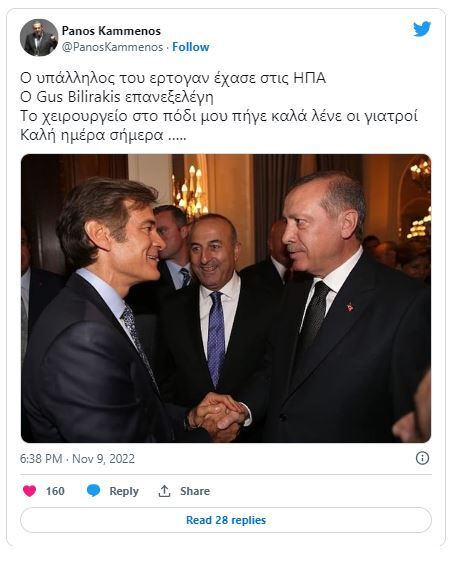The width and height of the screenshot is (457, 566).
Task: Open the 6:38 PM · Nov 9, 2022 timestamp
Action: coord(77,459)
